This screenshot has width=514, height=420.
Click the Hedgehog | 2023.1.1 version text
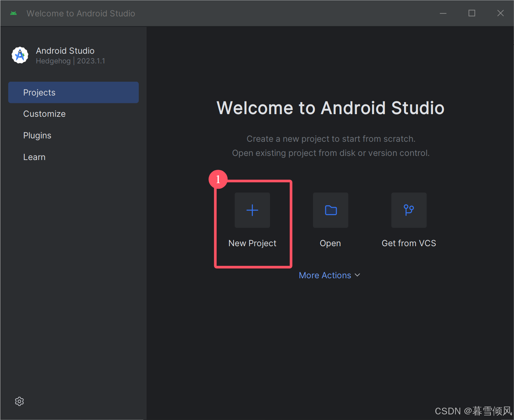[70, 61]
